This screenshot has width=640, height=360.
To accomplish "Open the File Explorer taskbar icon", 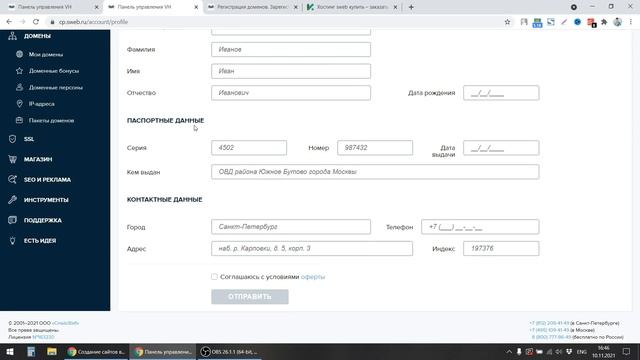I will [51, 351].
